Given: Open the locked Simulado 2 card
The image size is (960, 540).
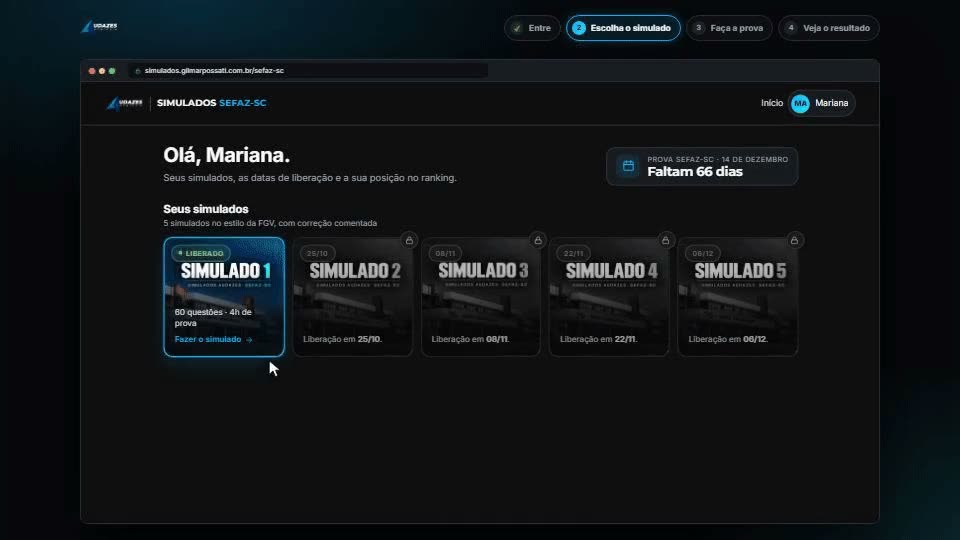Looking at the screenshot, I should tap(353, 297).
